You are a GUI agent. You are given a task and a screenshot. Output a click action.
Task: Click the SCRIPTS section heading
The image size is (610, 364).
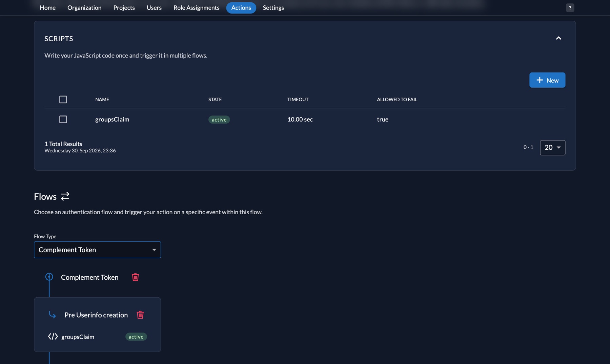59,39
